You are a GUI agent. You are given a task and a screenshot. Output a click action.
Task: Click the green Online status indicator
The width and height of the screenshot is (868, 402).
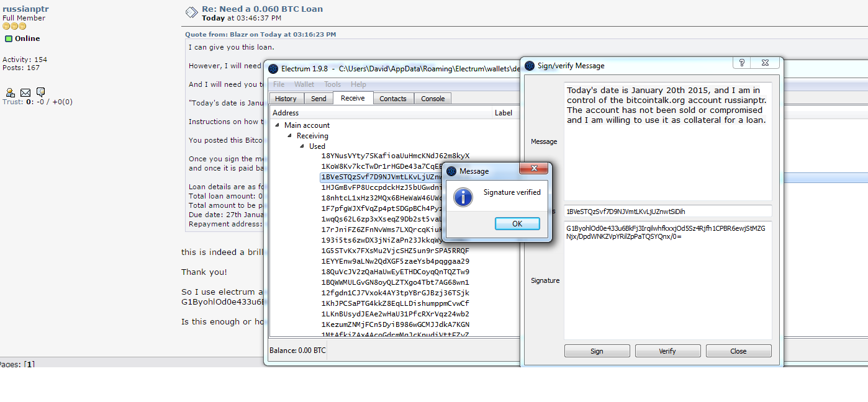point(9,38)
